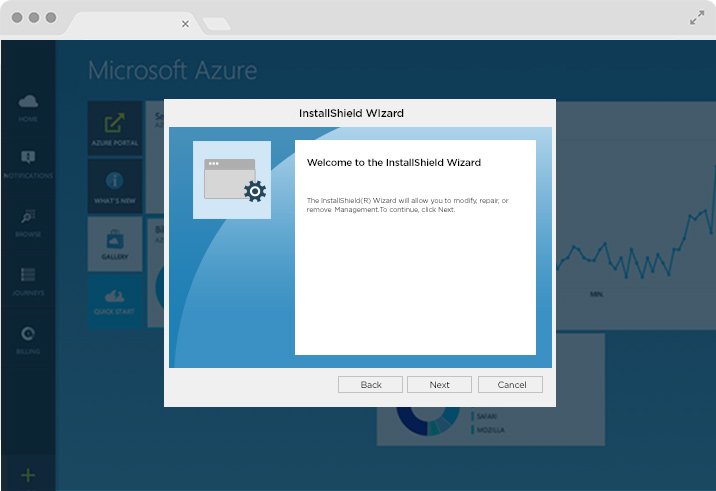Open Billing icon in Azure sidebar
Screen dimensions: 716x491
(28, 334)
